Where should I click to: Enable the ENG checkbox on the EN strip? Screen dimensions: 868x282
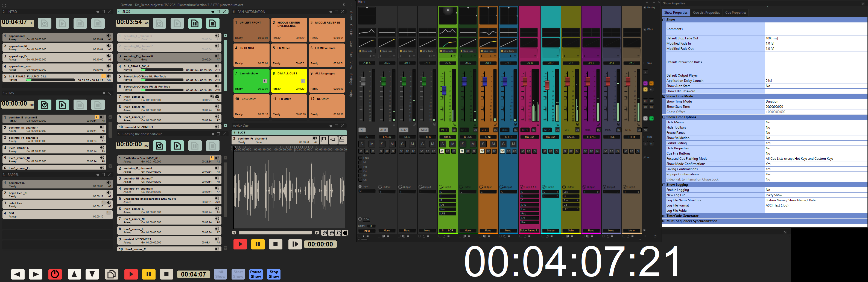pyautogui.click(x=360, y=158)
